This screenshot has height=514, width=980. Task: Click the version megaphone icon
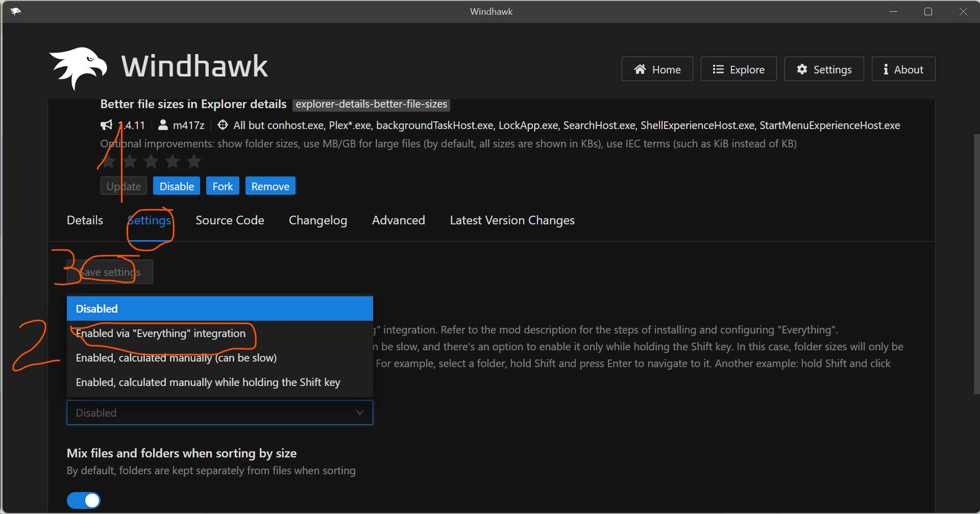click(106, 125)
